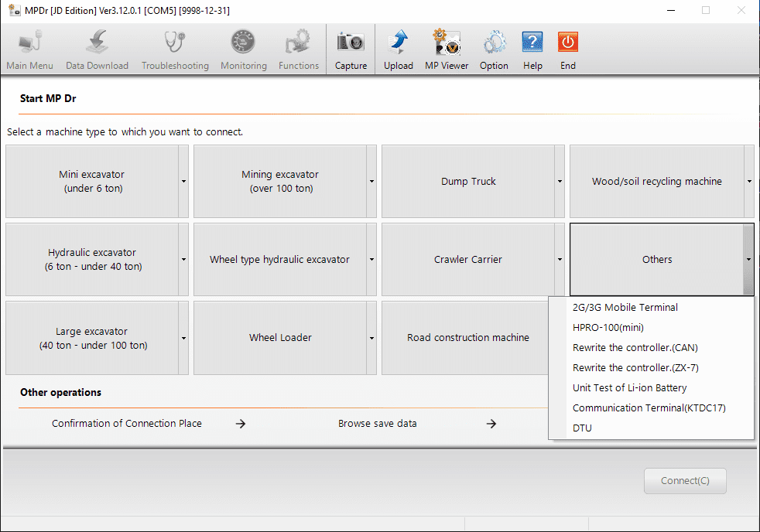Click the Capture camera icon
Screen dimensions: 760x532
pyautogui.click(x=351, y=43)
